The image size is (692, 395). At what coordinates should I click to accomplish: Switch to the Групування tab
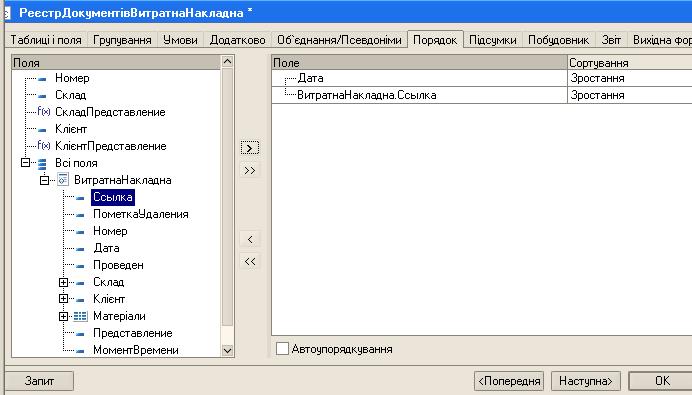point(122,40)
